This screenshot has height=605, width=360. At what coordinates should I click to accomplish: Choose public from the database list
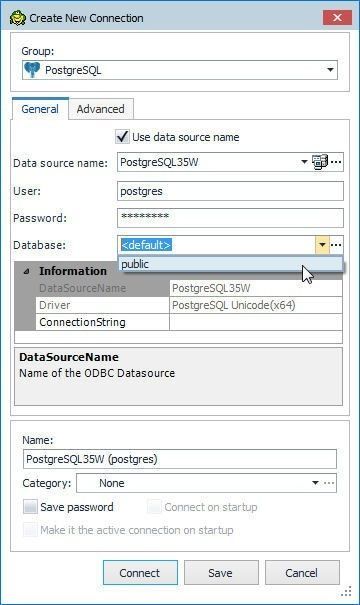(230, 264)
